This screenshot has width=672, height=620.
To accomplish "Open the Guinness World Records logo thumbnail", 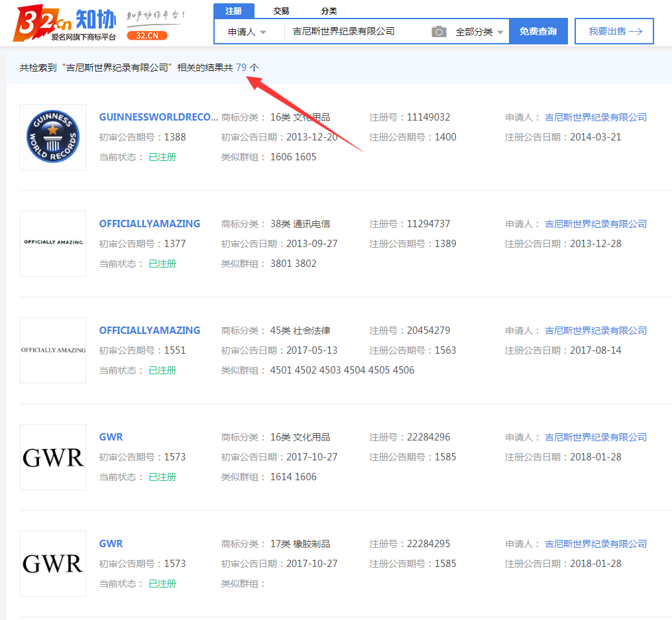I will click(x=53, y=136).
